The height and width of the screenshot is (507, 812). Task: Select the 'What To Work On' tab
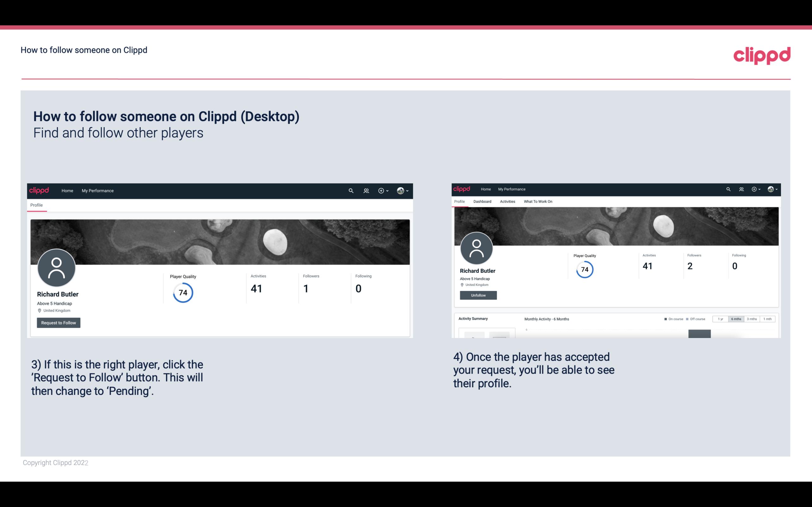click(538, 201)
